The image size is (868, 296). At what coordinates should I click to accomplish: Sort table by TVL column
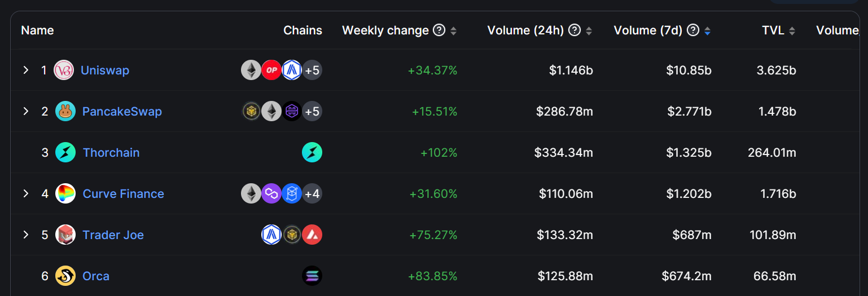[792, 31]
